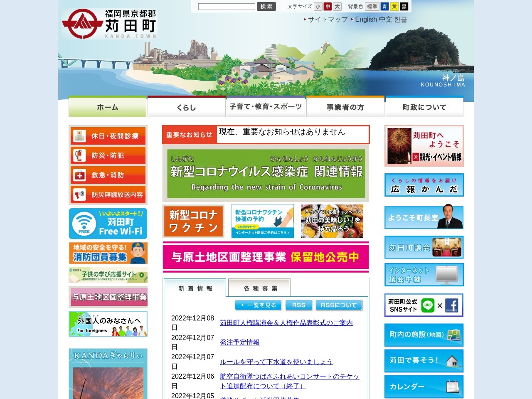Open 休日・夜間診療 sidebar button
The image size is (532, 399).
click(108, 136)
